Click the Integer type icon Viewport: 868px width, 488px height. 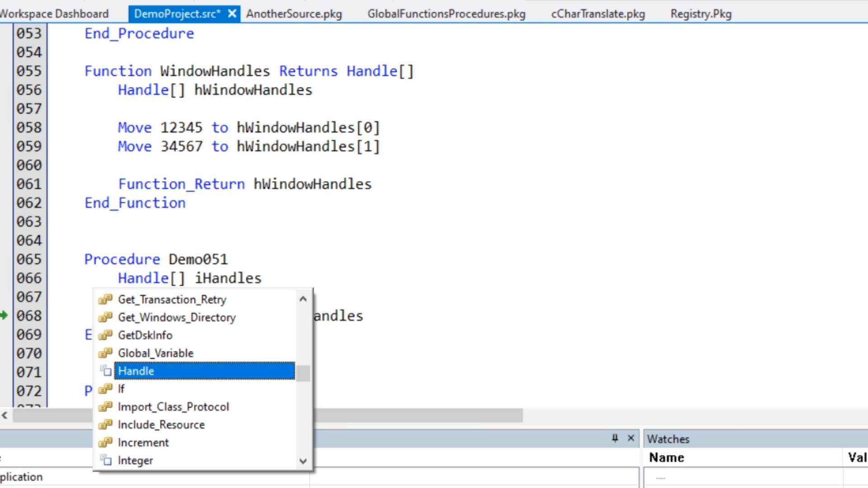[x=106, y=460]
